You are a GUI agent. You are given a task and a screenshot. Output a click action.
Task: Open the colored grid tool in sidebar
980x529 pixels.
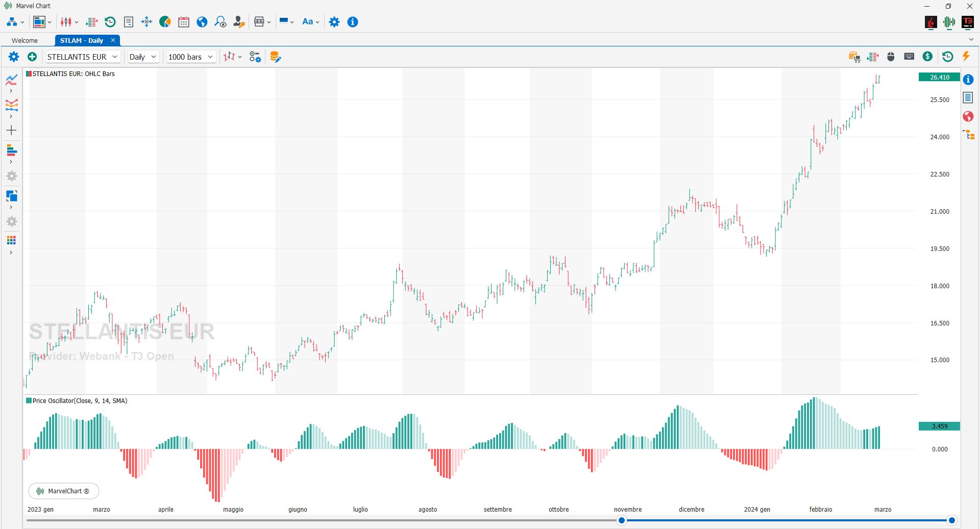11,240
